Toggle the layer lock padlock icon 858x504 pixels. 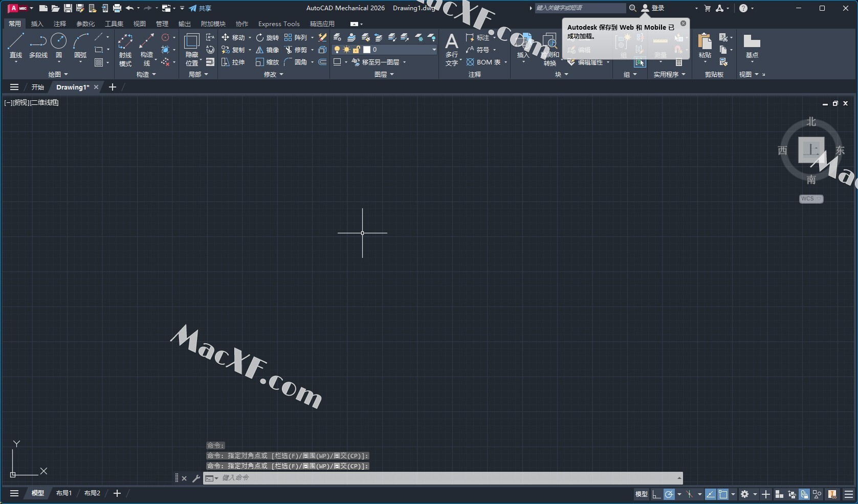(x=356, y=50)
